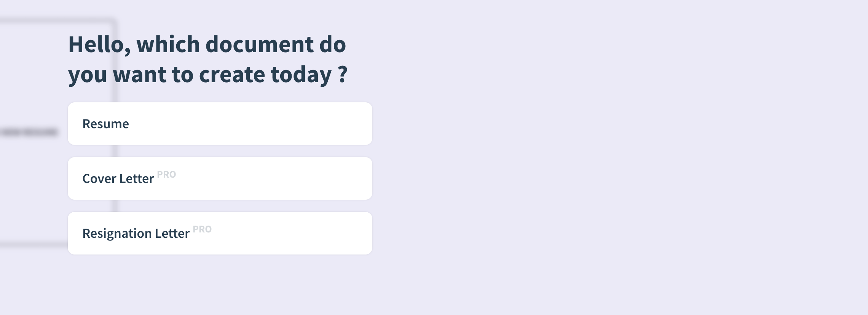Select the Resume document option

pyautogui.click(x=220, y=124)
